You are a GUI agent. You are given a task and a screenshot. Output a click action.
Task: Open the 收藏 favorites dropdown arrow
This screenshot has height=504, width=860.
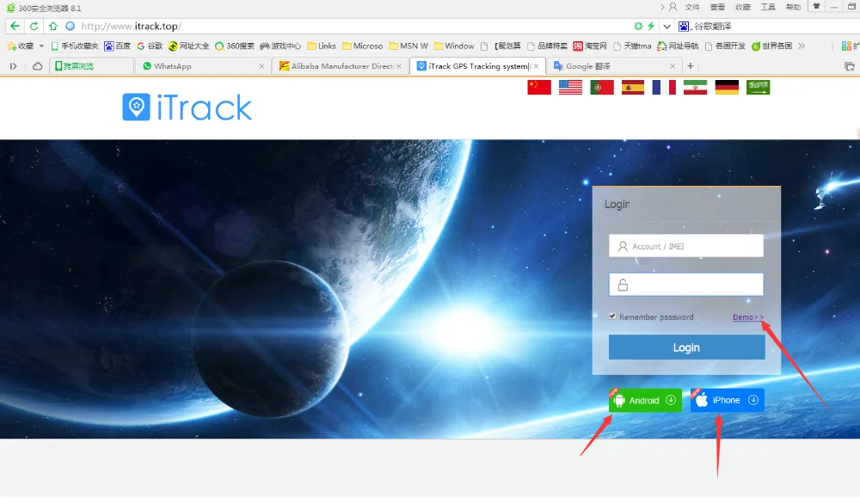pos(41,46)
